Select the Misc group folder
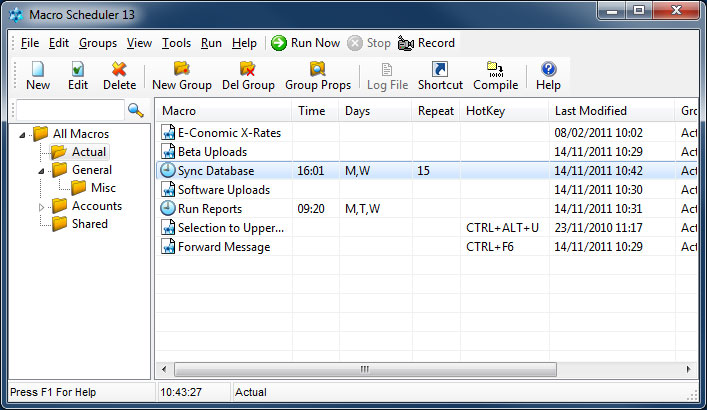 (93, 188)
